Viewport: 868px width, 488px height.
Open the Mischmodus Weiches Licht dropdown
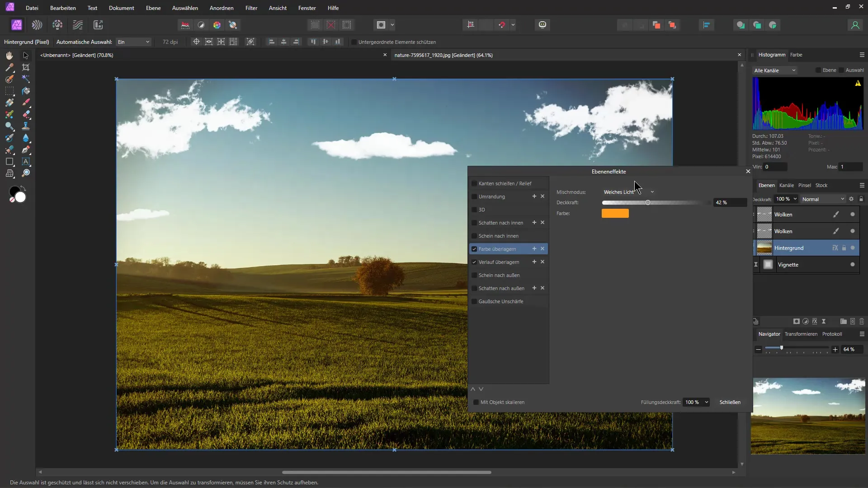coord(629,192)
